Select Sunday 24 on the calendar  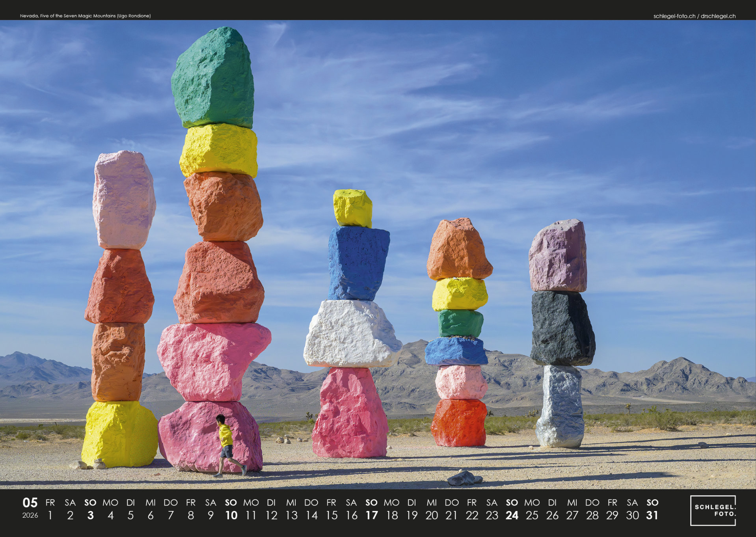pos(512,515)
